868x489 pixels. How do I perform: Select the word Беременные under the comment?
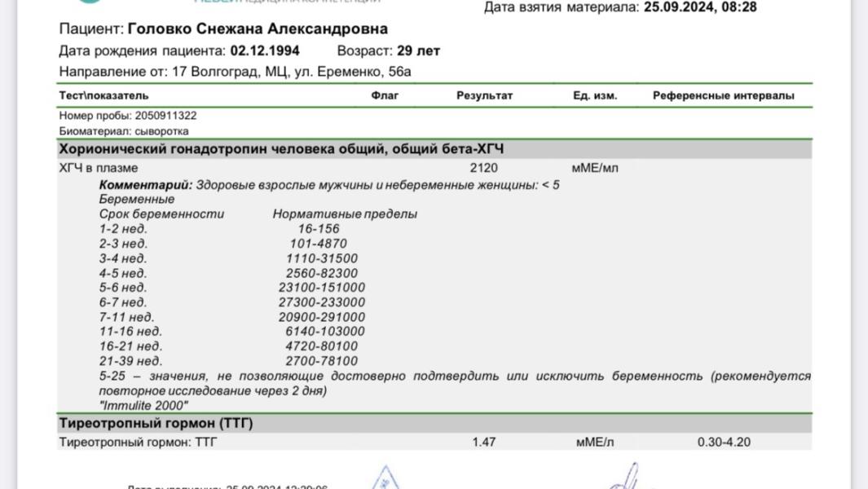[x=137, y=200]
